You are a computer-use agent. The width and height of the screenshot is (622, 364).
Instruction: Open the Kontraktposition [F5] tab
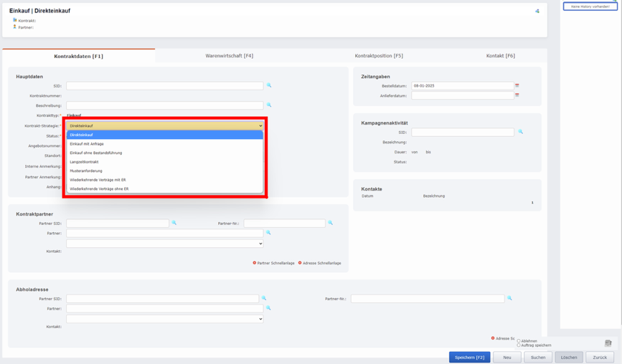(379, 56)
